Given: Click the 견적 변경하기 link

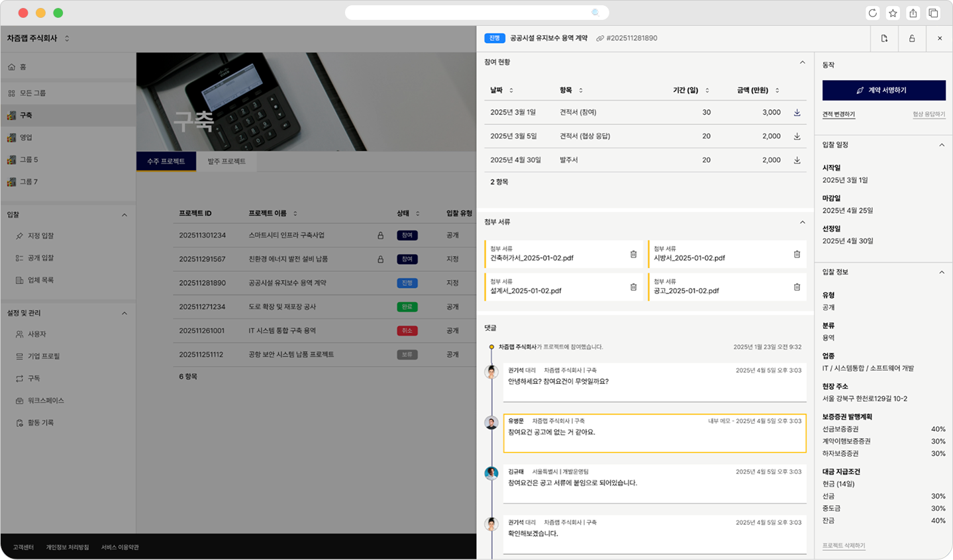Looking at the screenshot, I should [838, 115].
